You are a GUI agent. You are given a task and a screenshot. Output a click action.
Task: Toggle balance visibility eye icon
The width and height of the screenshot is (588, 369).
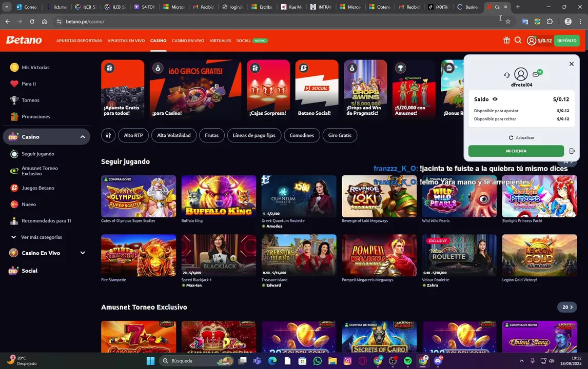point(495,99)
